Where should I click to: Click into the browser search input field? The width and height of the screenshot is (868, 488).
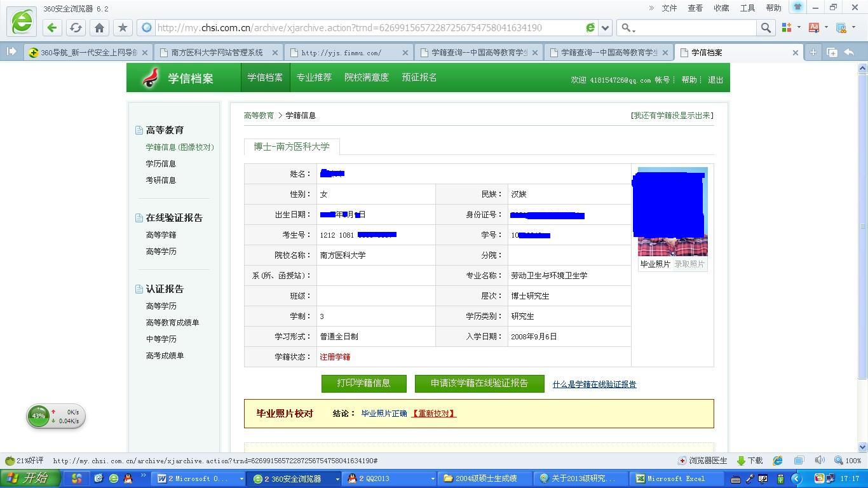pos(696,28)
